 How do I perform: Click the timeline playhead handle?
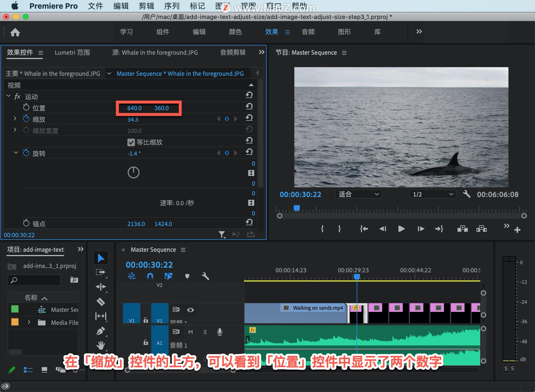(357, 277)
